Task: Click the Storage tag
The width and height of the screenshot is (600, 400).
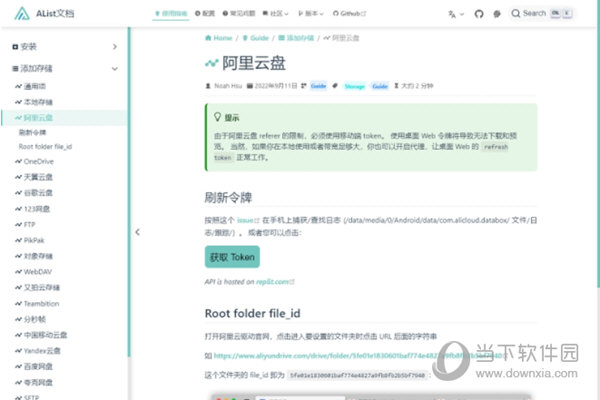Action: [355, 86]
